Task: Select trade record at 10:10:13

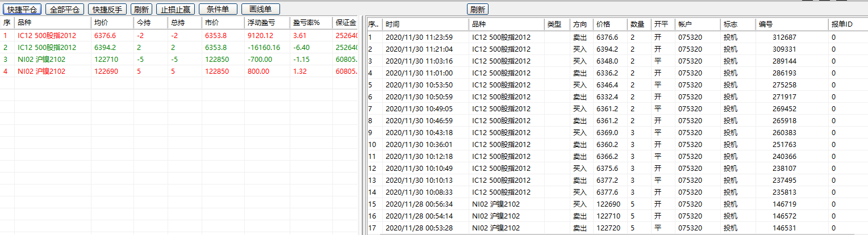Action: 617,180
